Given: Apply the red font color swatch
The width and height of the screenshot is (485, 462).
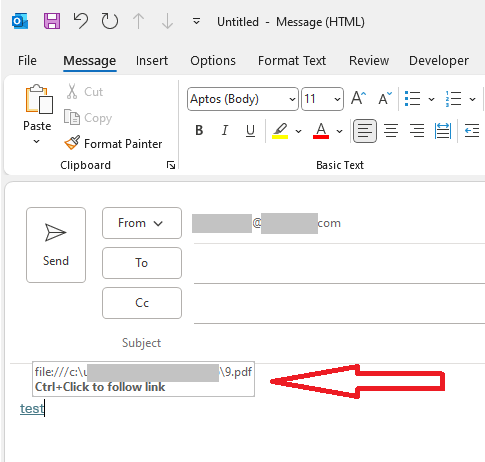Looking at the screenshot, I should [321, 131].
